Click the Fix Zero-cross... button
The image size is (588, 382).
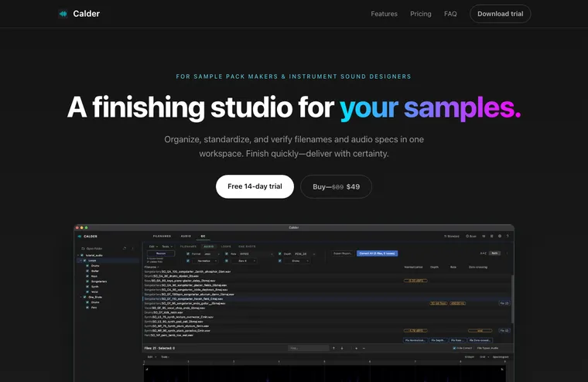click(480, 340)
